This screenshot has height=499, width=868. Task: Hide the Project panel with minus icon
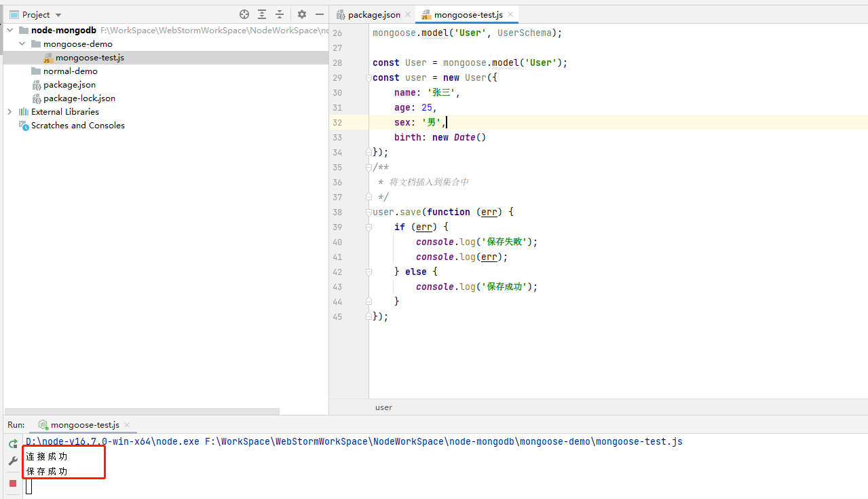320,14
